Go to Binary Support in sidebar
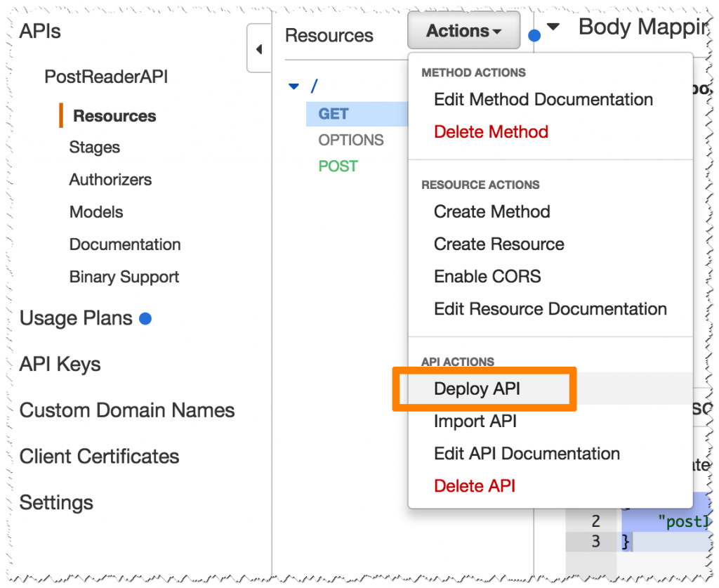Image resolution: width=719 pixels, height=588 pixels. pyautogui.click(x=124, y=277)
